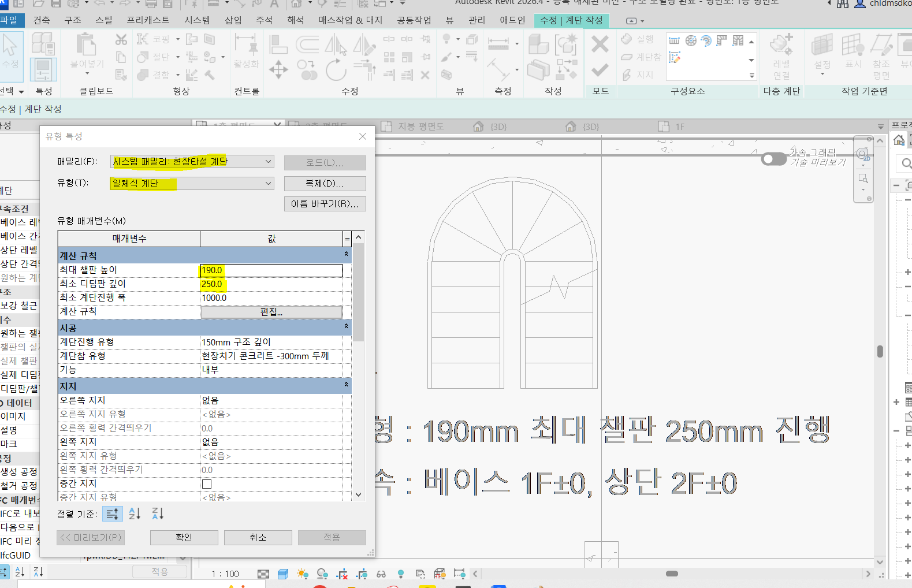Click the 복제(D)... duplicate button

(325, 184)
